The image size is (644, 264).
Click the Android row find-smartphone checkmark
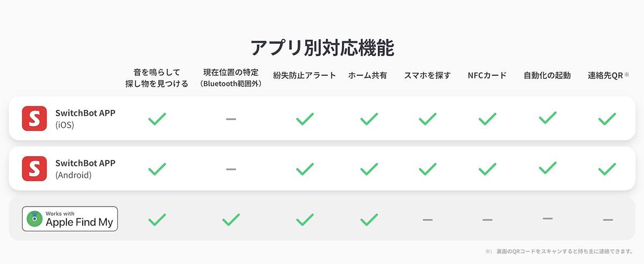click(427, 169)
